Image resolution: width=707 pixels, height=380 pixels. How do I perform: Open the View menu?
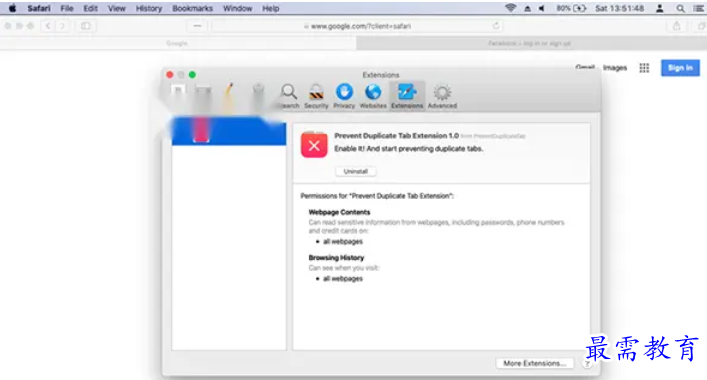(116, 9)
